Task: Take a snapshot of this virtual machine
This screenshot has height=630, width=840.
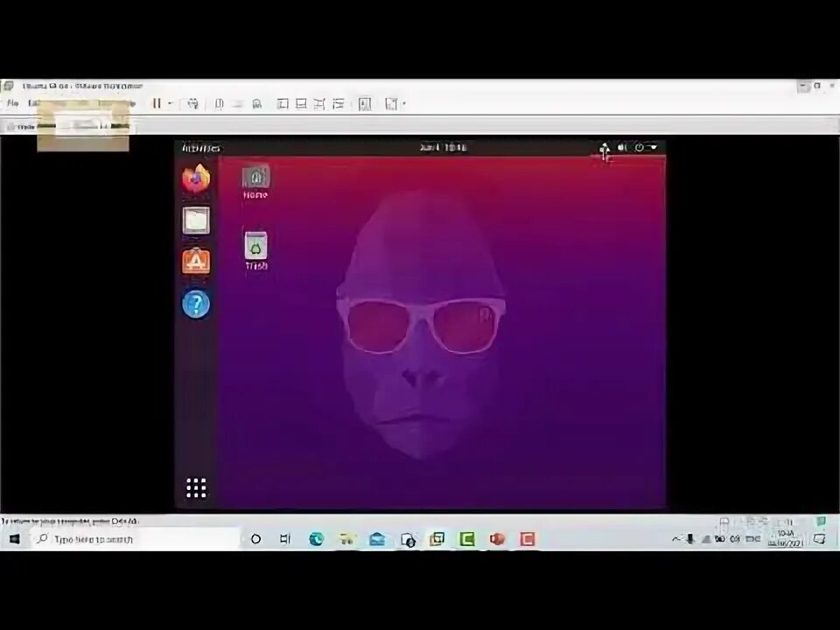Action: [x=219, y=104]
